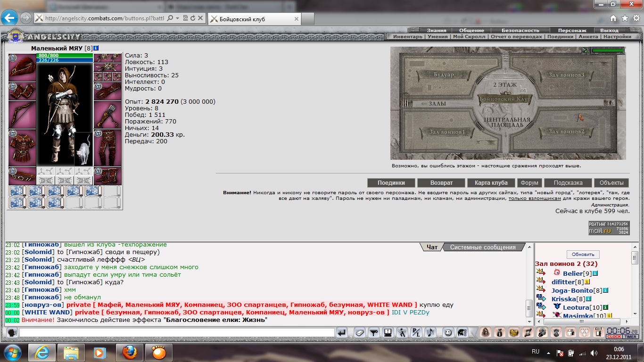The image size is (644, 362).
Task: Enter Зал воинов1 on the map
Action: [447, 132]
